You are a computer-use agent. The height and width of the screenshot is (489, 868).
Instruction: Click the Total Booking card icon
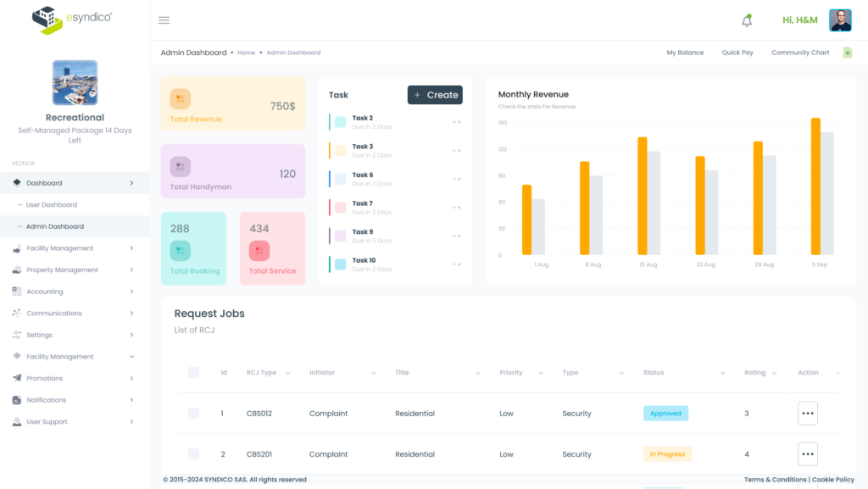180,251
